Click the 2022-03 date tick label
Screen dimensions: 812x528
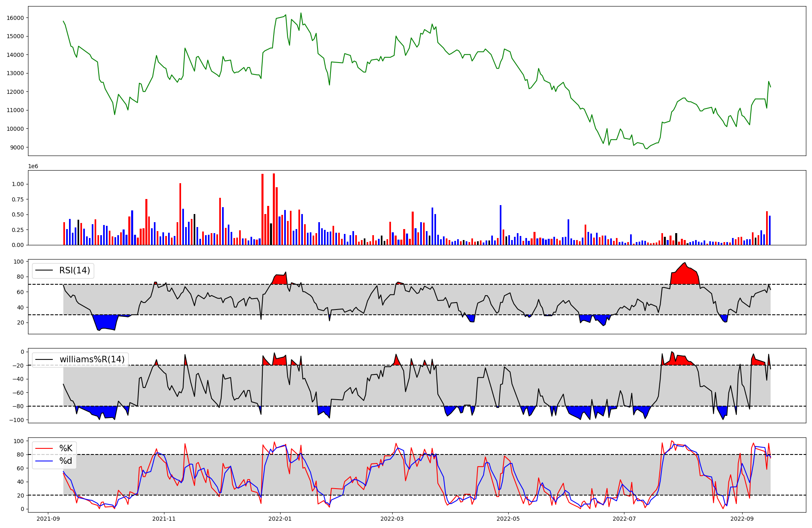point(392,519)
